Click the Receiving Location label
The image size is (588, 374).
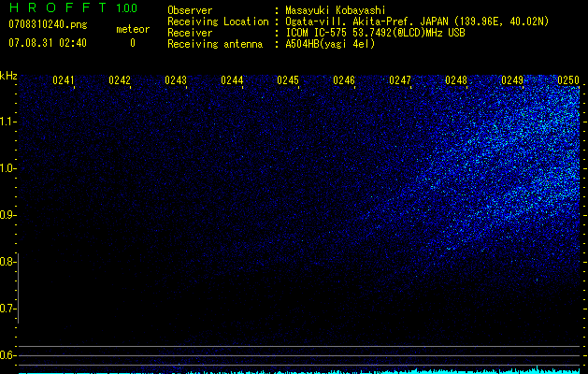[218, 22]
